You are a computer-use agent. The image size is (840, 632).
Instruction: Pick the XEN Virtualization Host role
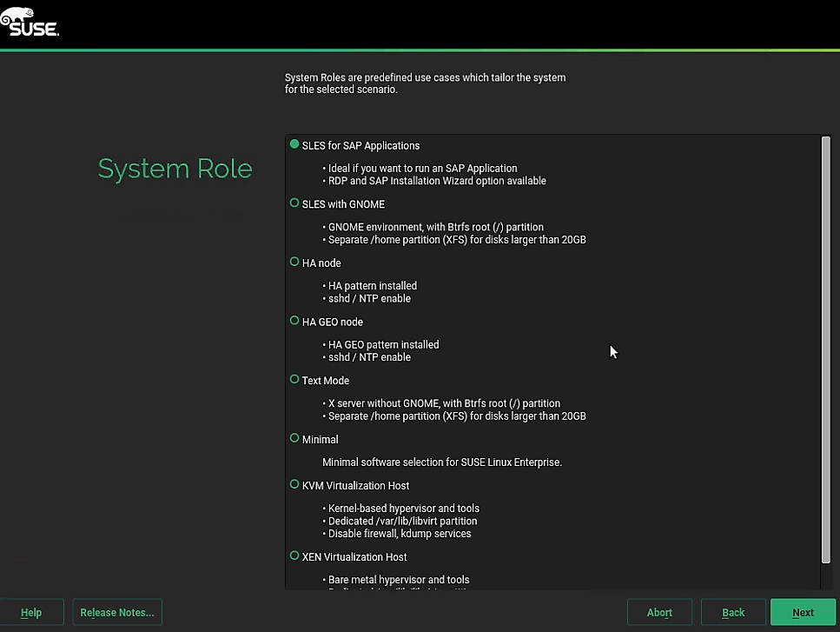(x=294, y=555)
